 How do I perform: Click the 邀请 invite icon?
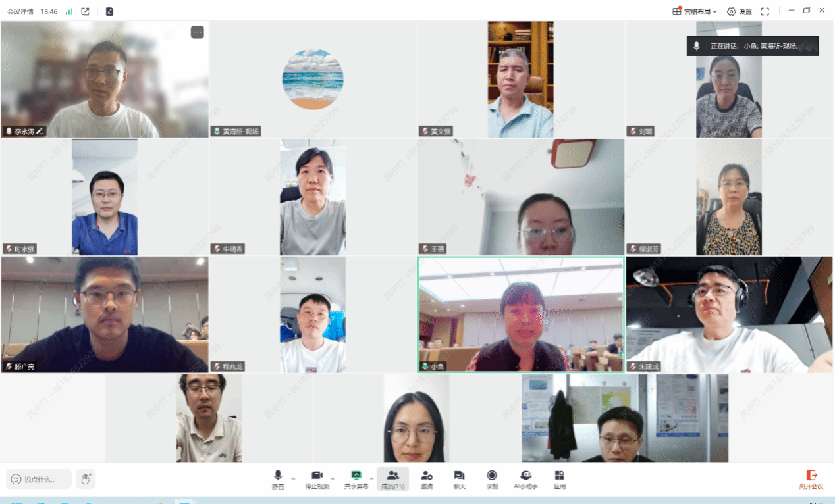click(x=427, y=479)
